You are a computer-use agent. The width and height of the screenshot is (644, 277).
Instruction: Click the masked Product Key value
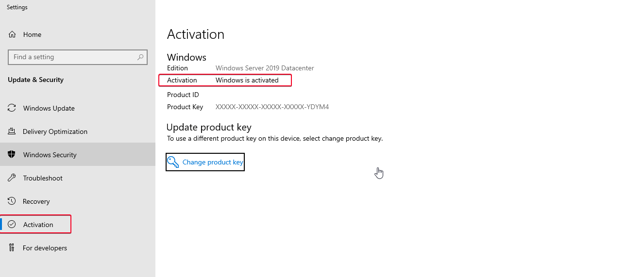pos(272,107)
